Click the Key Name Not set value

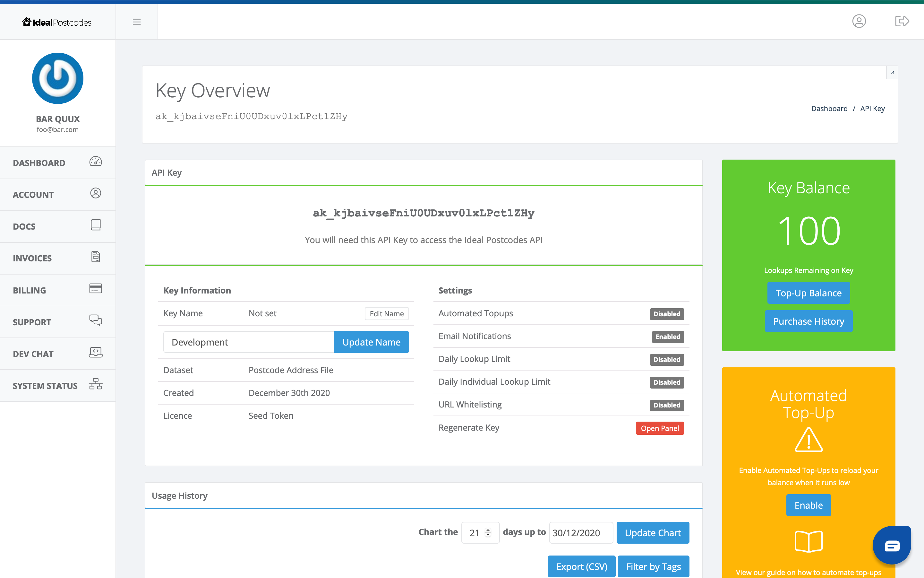(x=262, y=313)
